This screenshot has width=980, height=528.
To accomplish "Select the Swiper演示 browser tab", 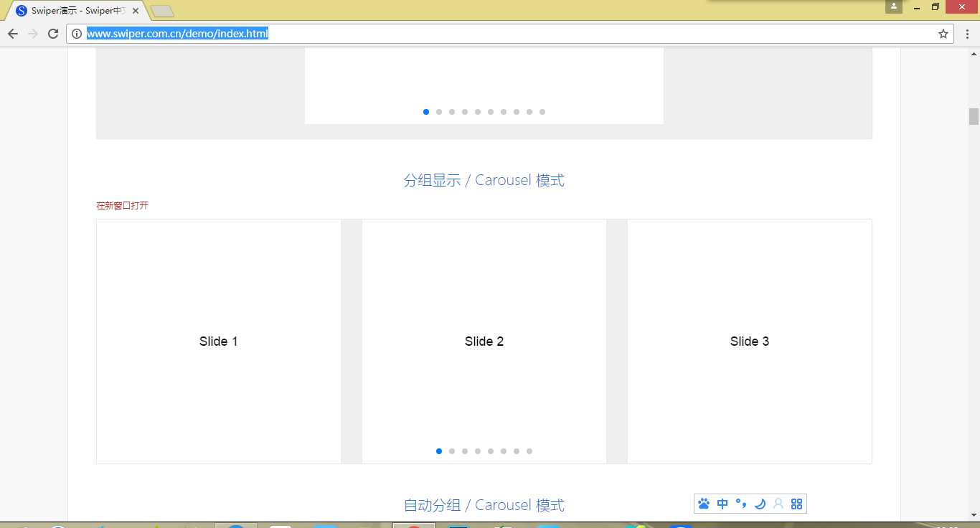I will pyautogui.click(x=77, y=11).
